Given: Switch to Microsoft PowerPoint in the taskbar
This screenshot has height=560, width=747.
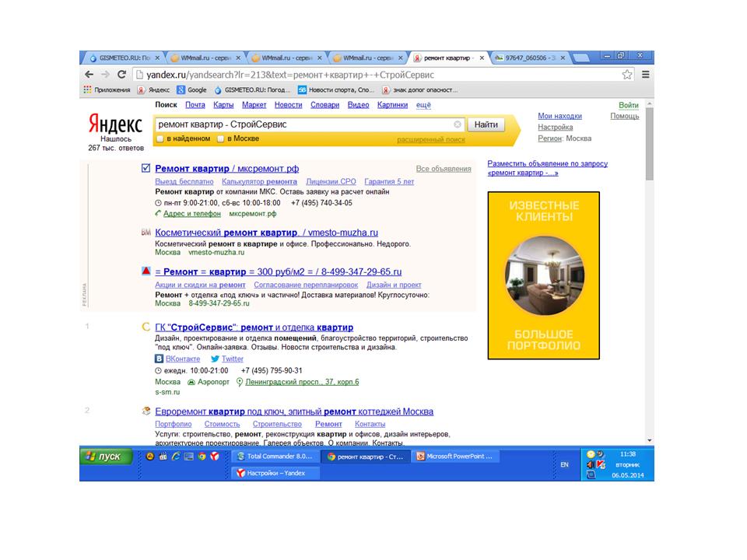Looking at the screenshot, I should [456, 457].
